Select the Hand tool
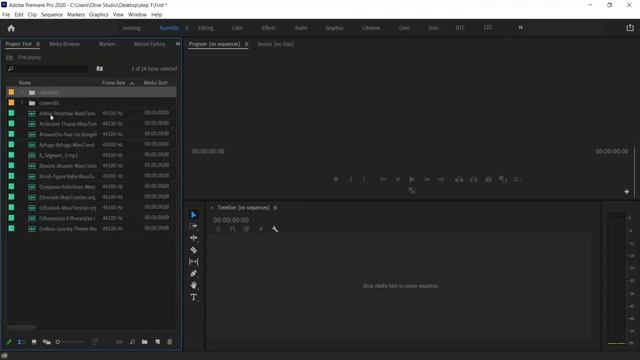640x360 pixels. 193,285
